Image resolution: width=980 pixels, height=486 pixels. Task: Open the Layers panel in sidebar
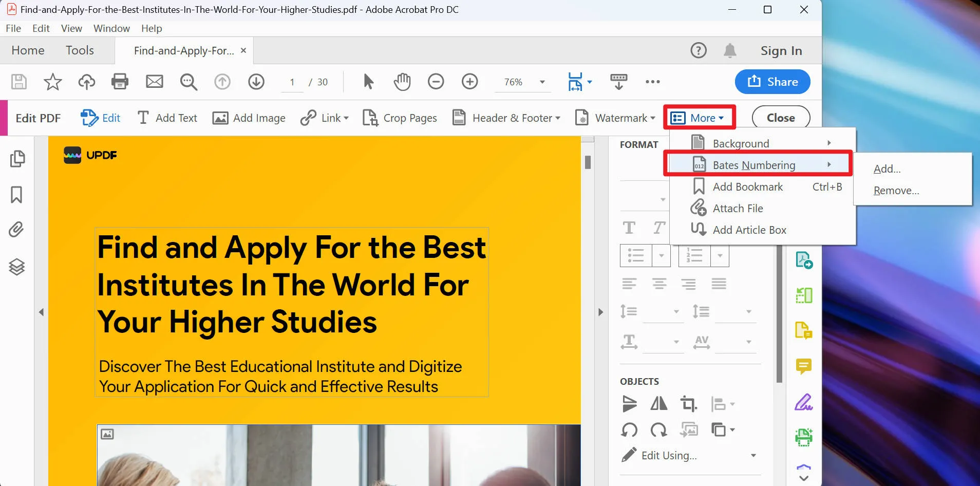coord(16,267)
